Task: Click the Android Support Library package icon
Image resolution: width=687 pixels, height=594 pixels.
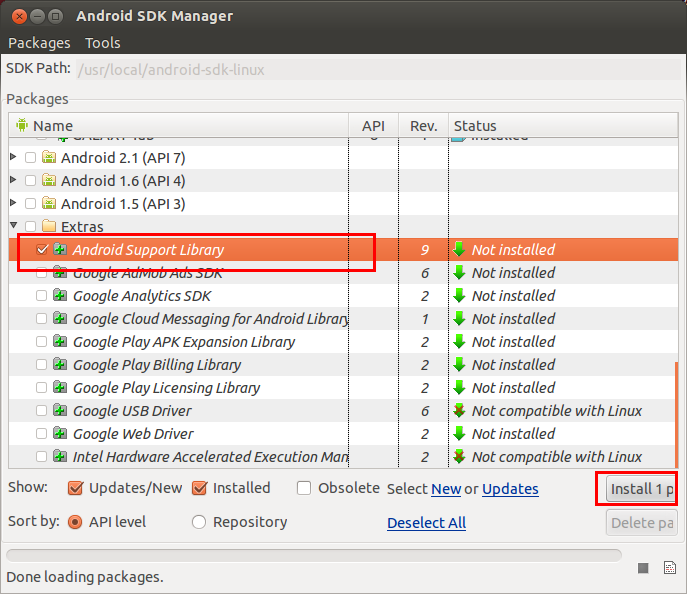Action: point(60,249)
